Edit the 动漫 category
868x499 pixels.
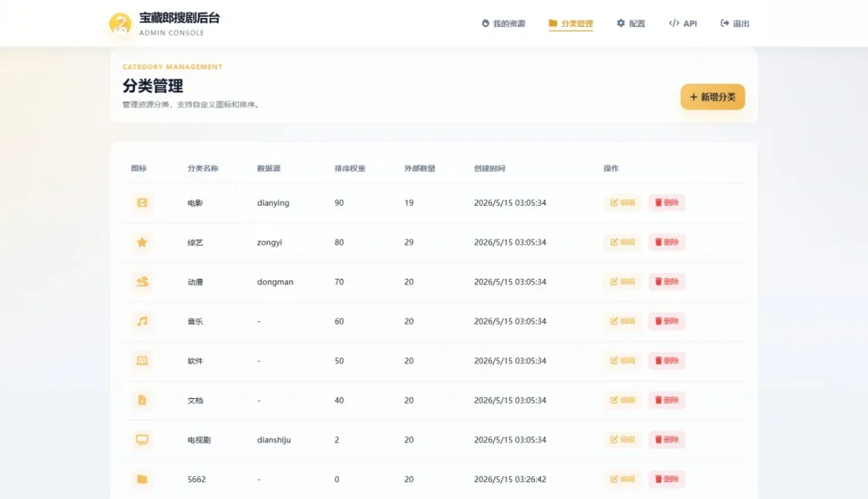[x=623, y=281]
